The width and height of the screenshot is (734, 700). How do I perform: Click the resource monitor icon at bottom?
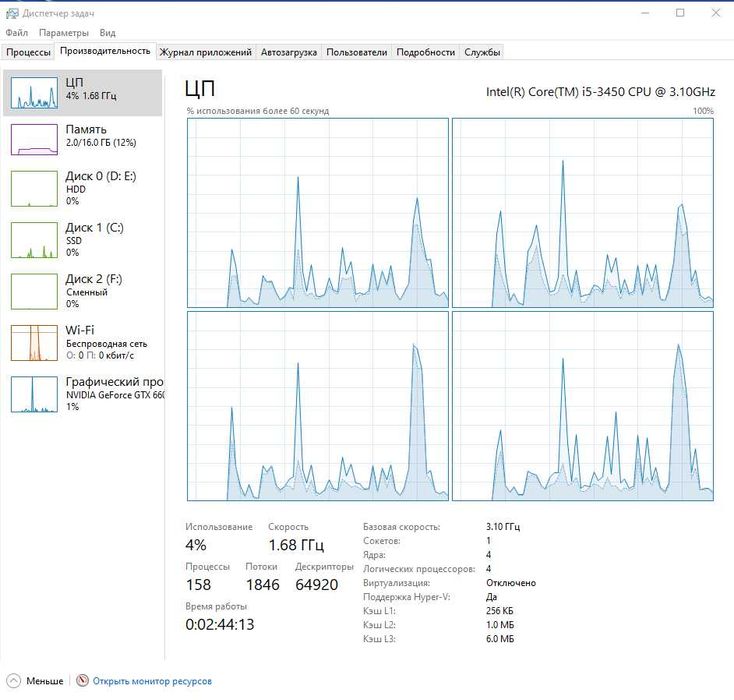[x=82, y=680]
